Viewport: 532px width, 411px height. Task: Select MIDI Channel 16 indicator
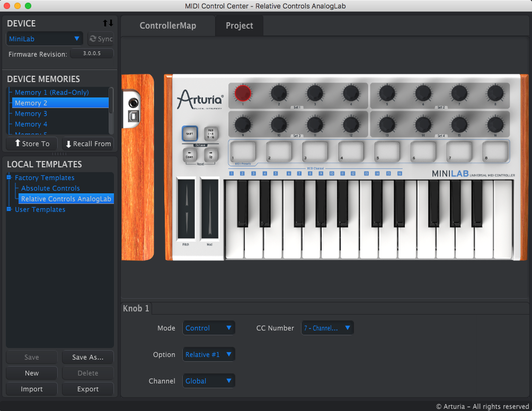400,174
